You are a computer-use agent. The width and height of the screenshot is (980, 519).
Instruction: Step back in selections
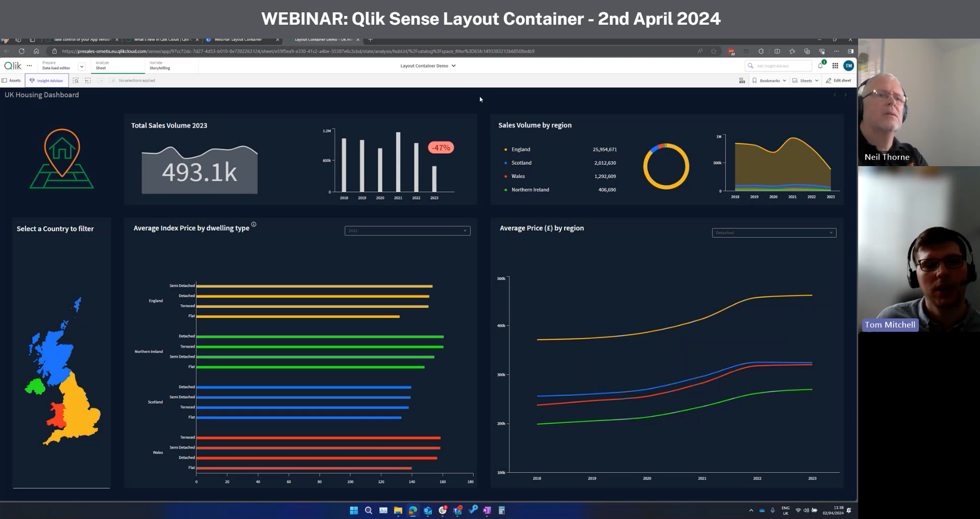(x=88, y=81)
